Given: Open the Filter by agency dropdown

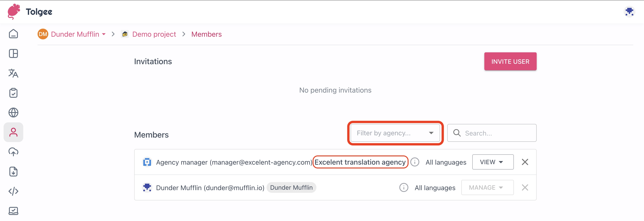Looking at the screenshot, I should pyautogui.click(x=395, y=133).
